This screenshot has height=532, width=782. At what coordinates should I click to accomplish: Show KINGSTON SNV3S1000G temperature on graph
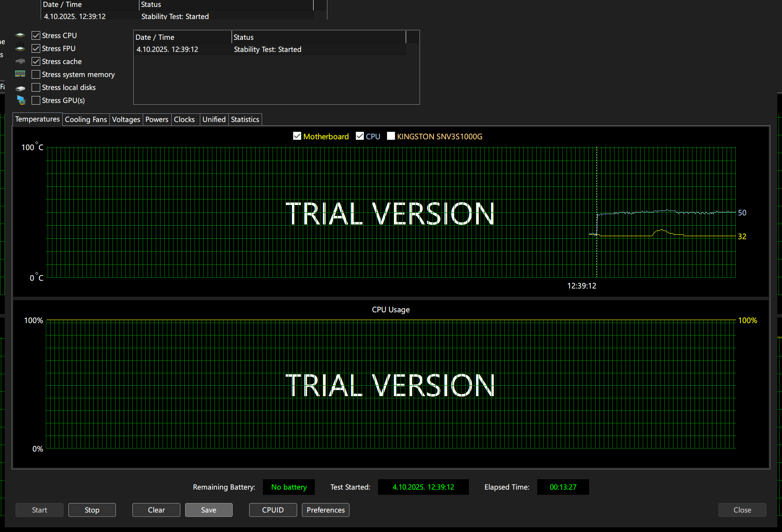click(391, 136)
